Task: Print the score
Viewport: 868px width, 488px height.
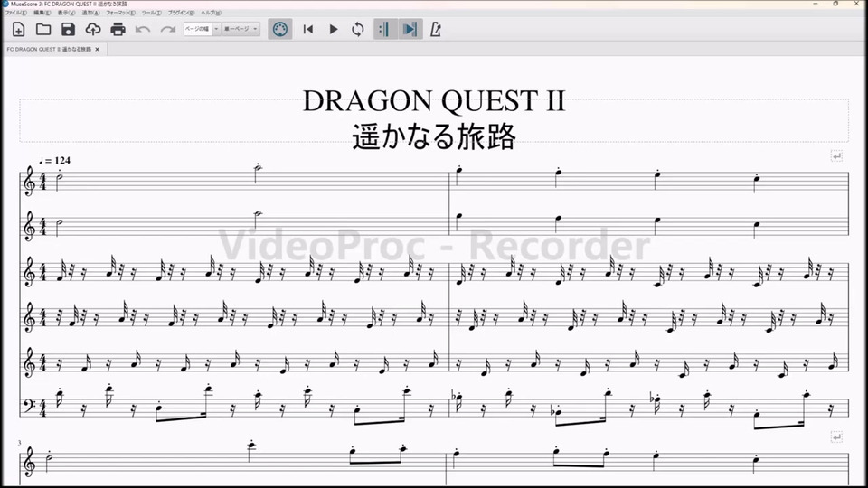Action: [118, 29]
